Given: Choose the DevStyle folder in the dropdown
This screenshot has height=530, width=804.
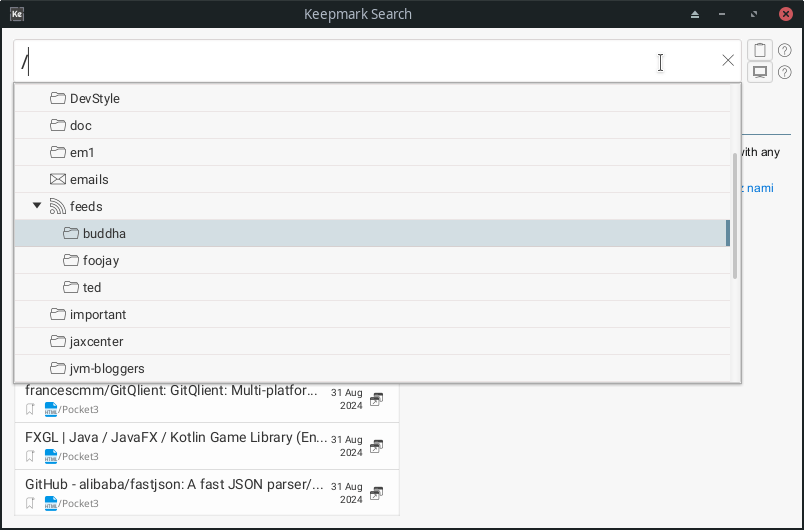Looking at the screenshot, I should (x=94, y=98).
